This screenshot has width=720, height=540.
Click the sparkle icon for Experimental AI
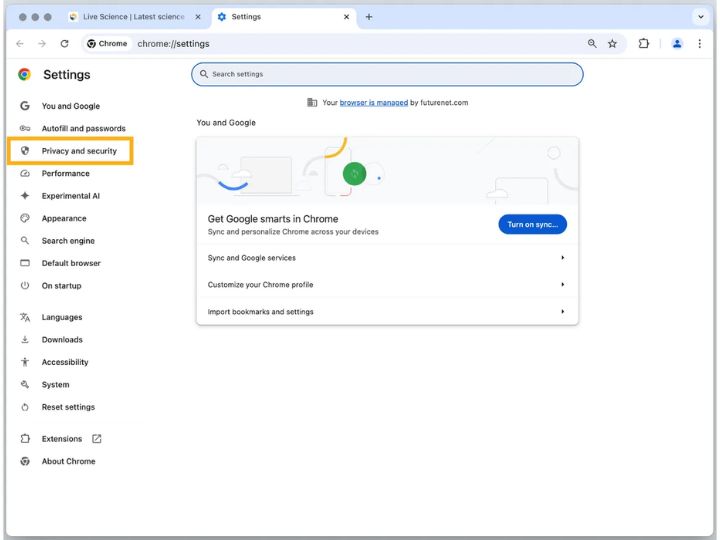(x=25, y=196)
